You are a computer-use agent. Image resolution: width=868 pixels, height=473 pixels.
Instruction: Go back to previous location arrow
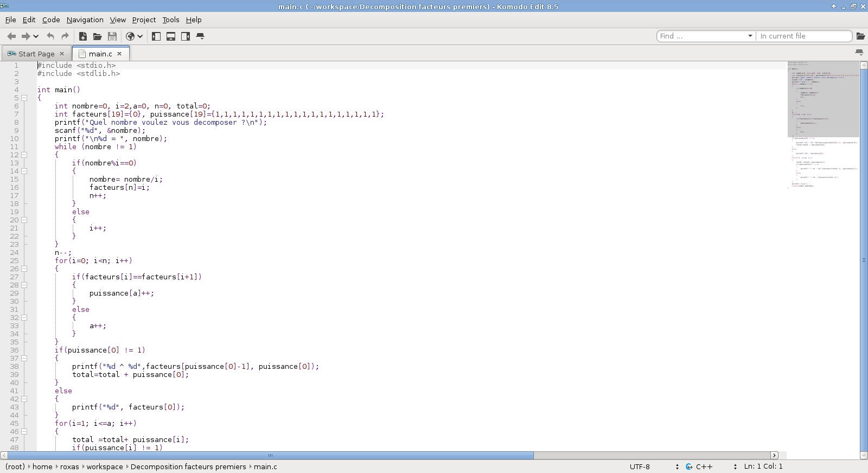tap(11, 36)
